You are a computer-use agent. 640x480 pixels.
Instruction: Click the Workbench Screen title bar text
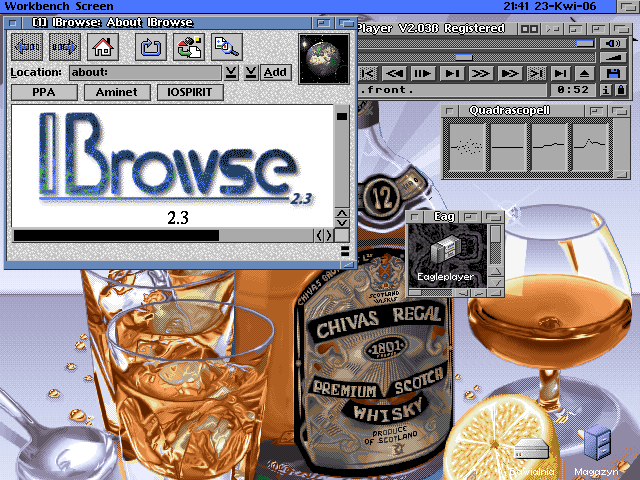[x=59, y=6]
